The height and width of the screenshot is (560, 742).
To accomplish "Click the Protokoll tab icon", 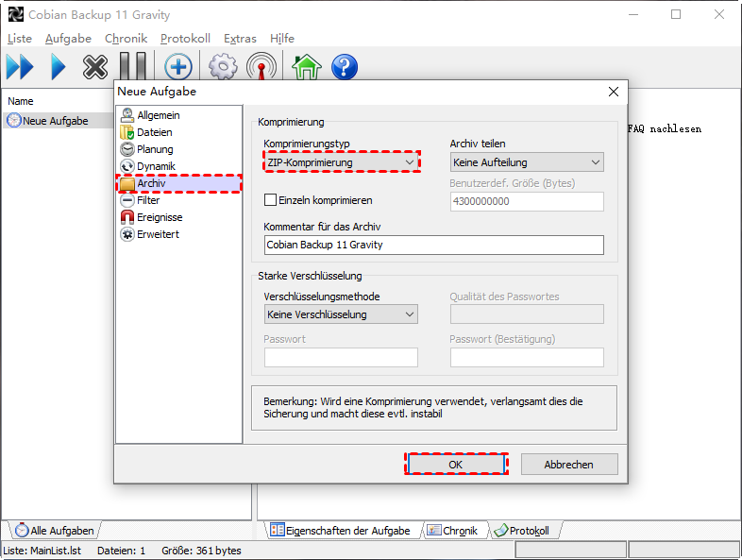I will [x=500, y=530].
